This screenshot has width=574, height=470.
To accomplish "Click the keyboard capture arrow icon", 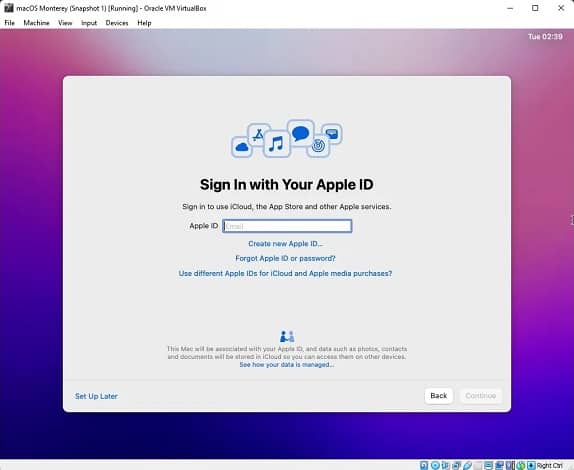I will pos(531,465).
